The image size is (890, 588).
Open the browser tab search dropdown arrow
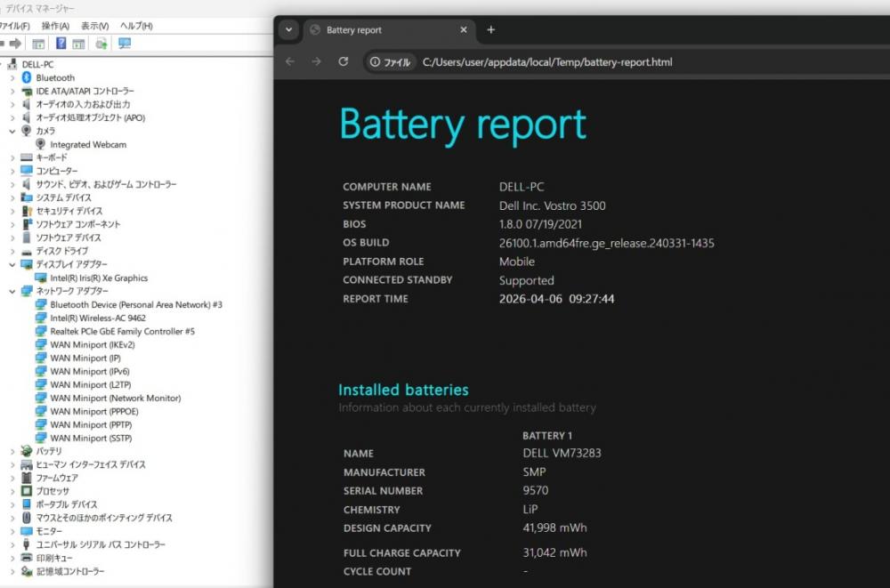[x=288, y=29]
